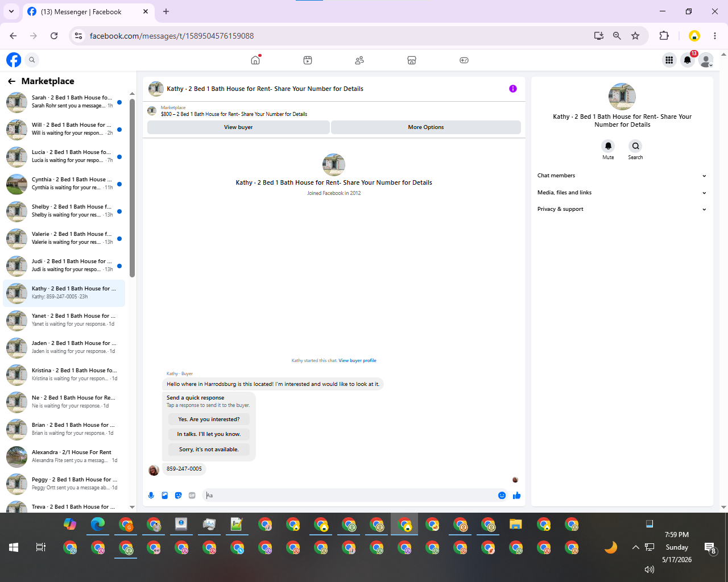Screen dimensions: 728x582
Task: Open Lucia's rental house conversation
Action: click(64, 156)
